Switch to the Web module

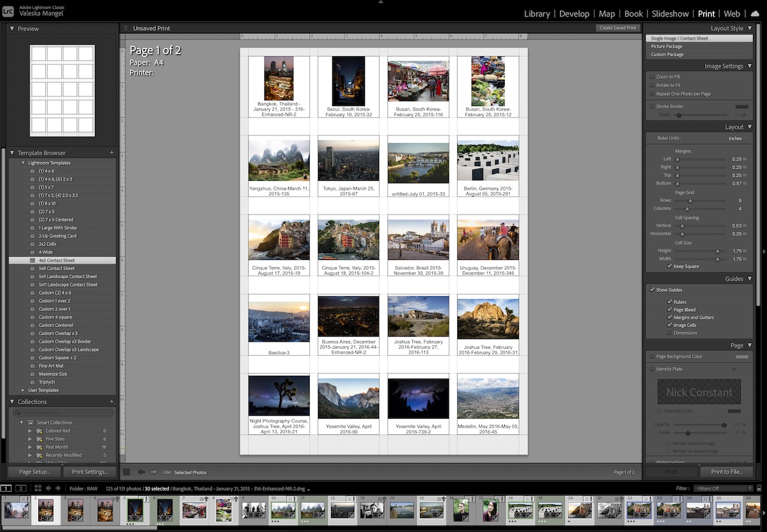pyautogui.click(x=732, y=13)
